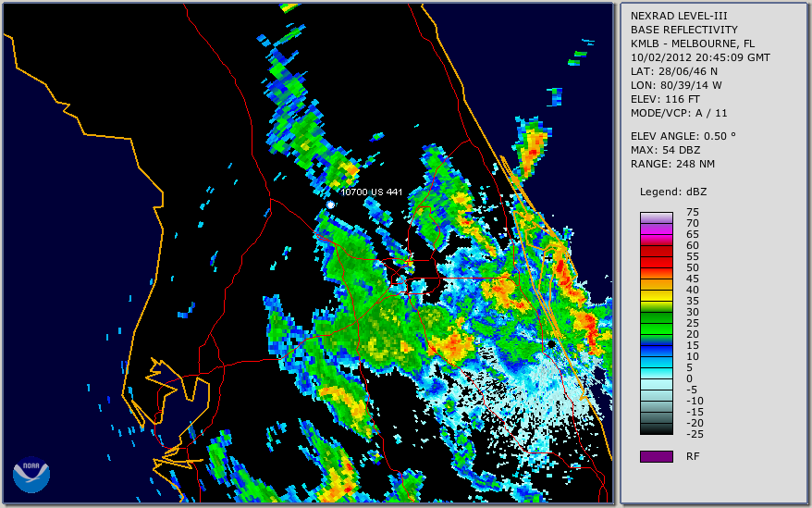Click the 75 dBZ color swatch
Image resolution: width=812 pixels, height=508 pixels.
656,217
